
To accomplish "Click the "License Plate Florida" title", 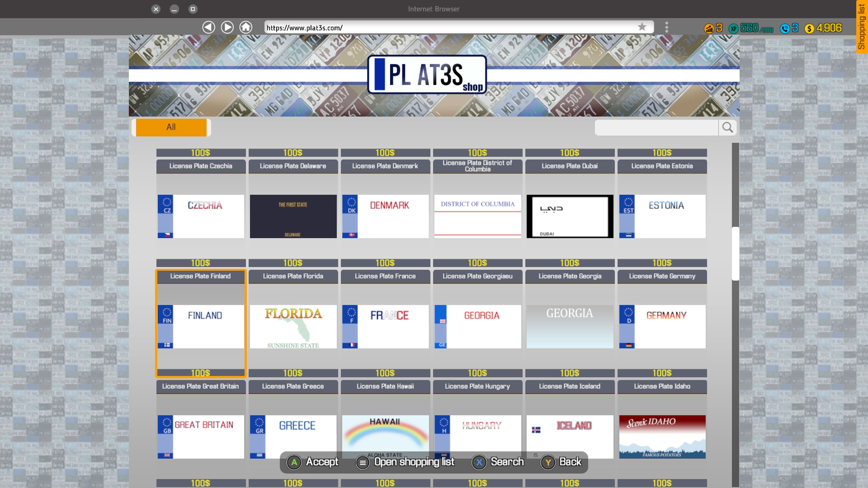I will pos(293,276).
